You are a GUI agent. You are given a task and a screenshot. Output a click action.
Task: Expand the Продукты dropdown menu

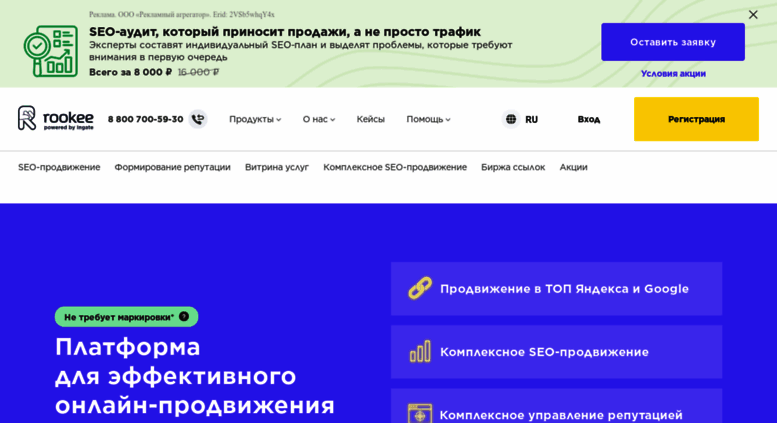pos(255,119)
